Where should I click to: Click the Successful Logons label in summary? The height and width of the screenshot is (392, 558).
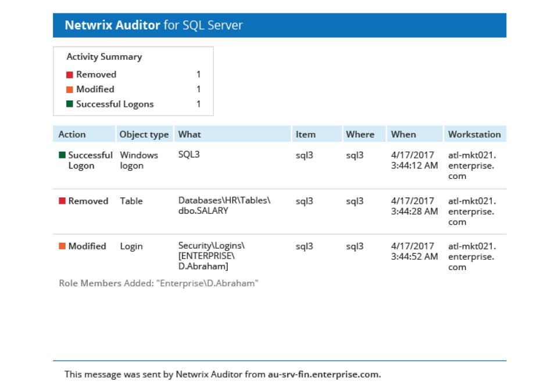[x=115, y=104]
